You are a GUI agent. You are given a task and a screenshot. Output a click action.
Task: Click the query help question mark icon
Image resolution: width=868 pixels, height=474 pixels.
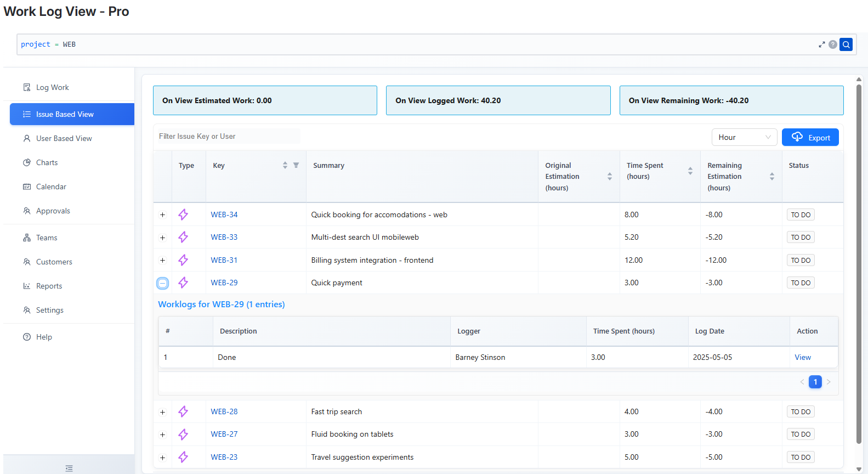[x=832, y=44]
